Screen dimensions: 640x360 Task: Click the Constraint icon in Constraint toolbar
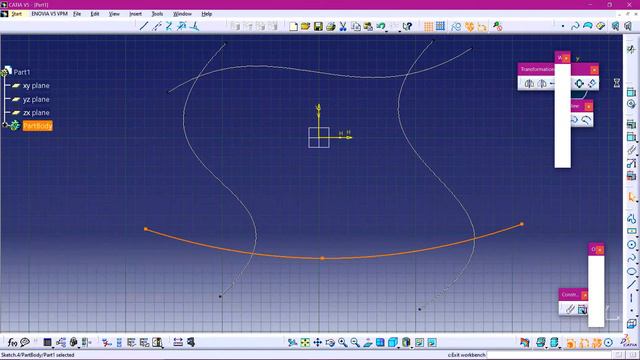pyautogui.click(x=570, y=309)
